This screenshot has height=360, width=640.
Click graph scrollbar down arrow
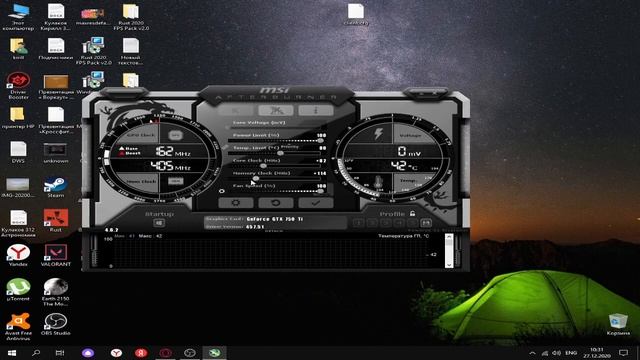[x=449, y=264]
